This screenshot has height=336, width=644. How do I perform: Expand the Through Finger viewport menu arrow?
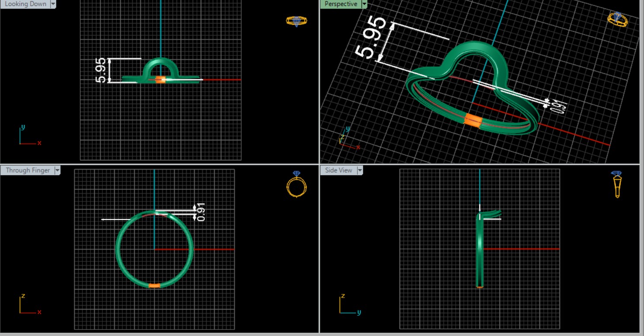57,170
